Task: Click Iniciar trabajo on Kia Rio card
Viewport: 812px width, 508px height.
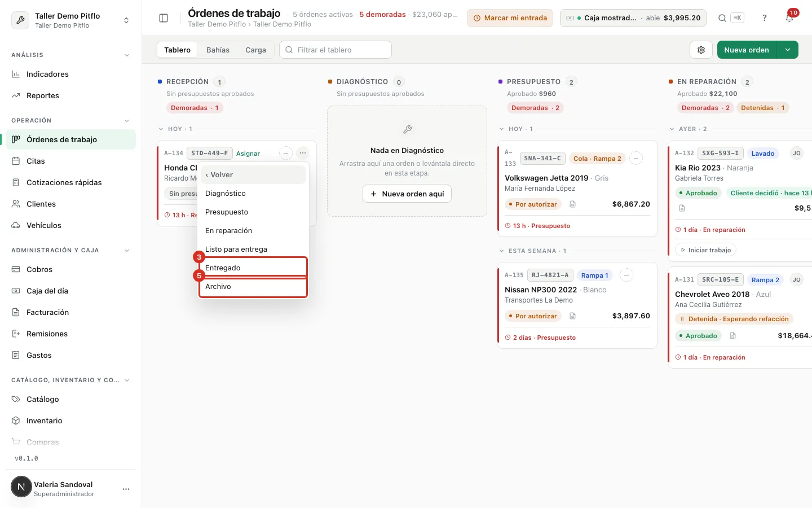Action: click(705, 250)
